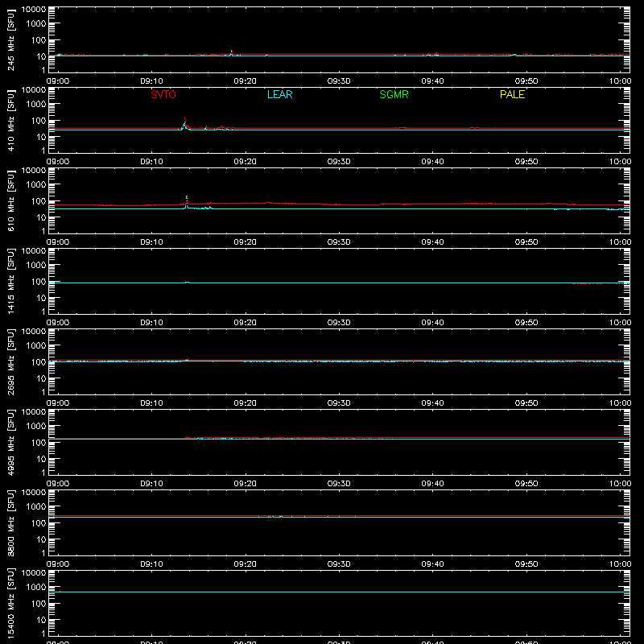Screen dimensions: 644x644
Task: Click the 100 y-axis value on the 610 MHz plot
Action: click(x=39, y=200)
